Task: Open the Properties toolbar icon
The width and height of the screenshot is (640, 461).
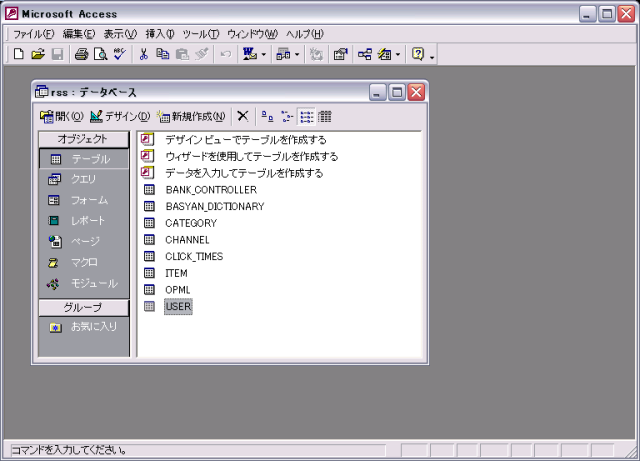Action: point(340,54)
